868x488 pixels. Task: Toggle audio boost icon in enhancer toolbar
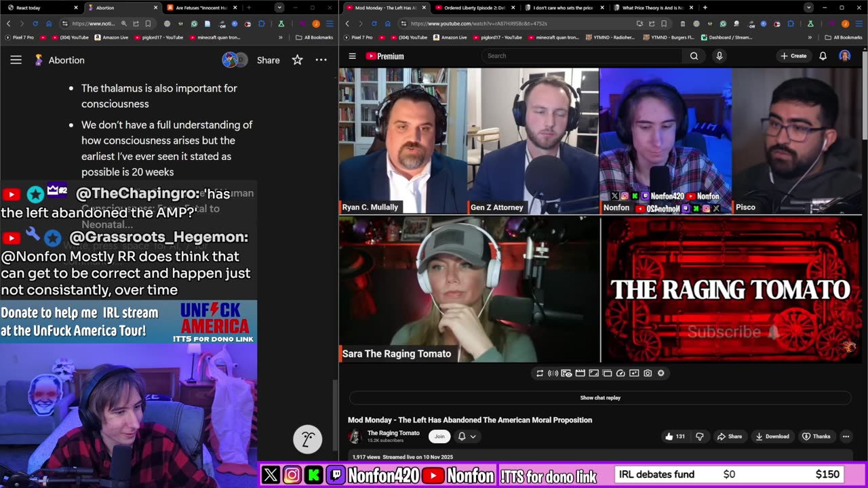553,373
